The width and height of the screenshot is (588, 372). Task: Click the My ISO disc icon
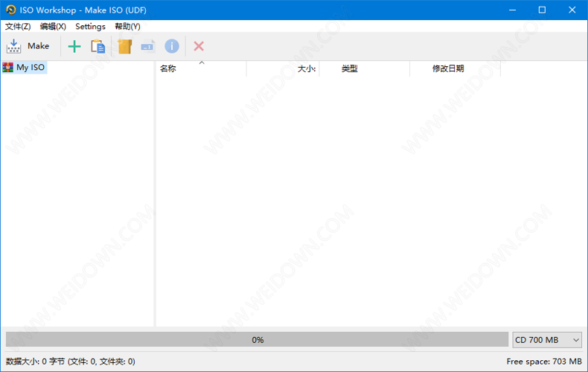pyautogui.click(x=8, y=68)
